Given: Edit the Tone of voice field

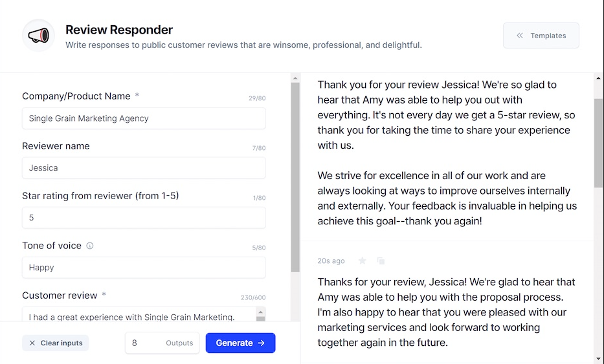Looking at the screenshot, I should pyautogui.click(x=144, y=268).
